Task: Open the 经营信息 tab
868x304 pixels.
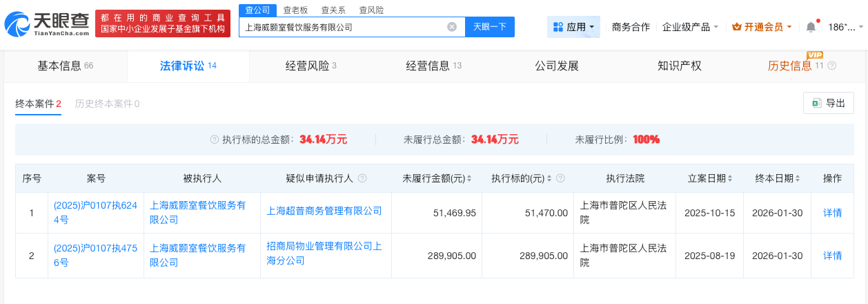Action: tap(434, 66)
